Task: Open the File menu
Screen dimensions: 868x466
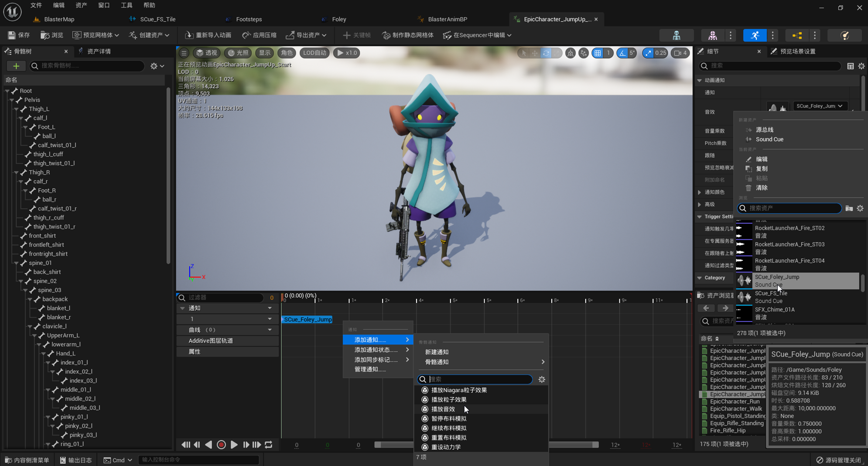Action: coord(36,5)
